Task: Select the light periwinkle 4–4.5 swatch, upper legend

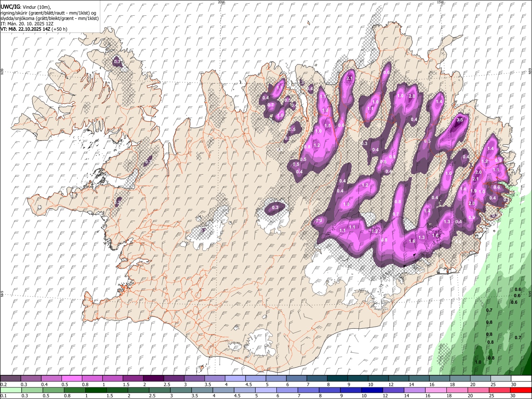Action: (x=234, y=379)
